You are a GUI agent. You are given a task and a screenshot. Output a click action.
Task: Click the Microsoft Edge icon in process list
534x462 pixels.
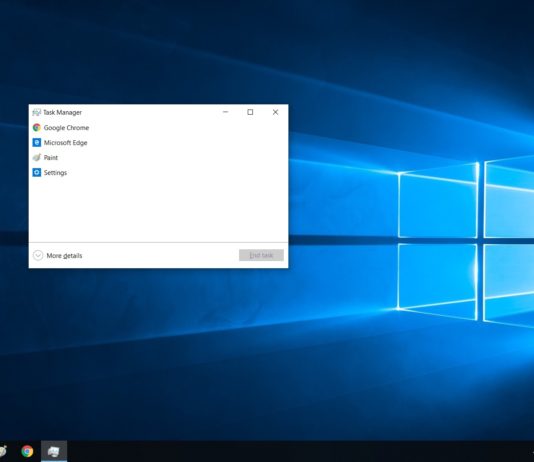[x=37, y=143]
